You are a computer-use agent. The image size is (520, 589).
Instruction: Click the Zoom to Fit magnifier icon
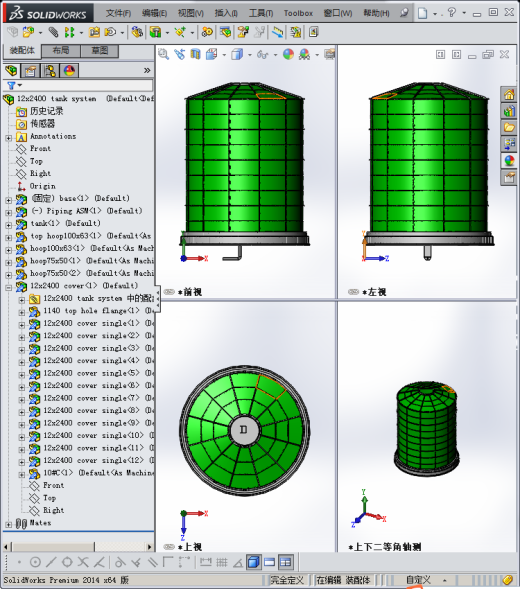[x=163, y=54]
